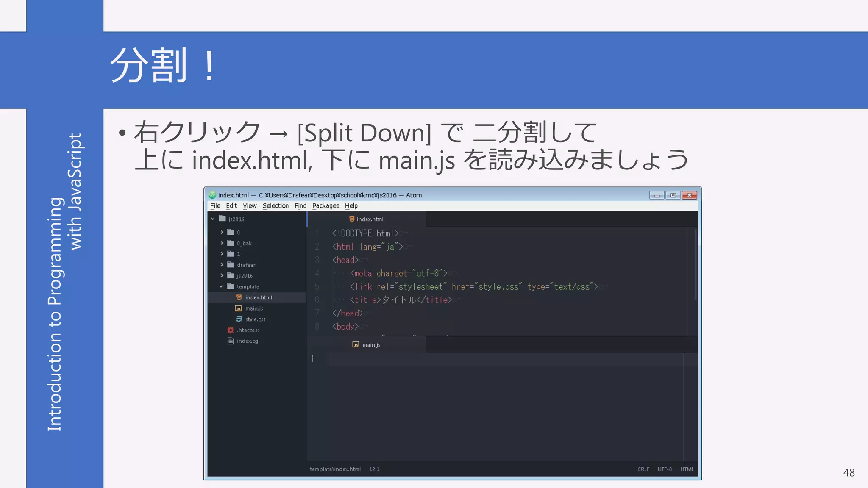Image resolution: width=868 pixels, height=488 pixels.
Task: Open the Edit menu
Action: [231, 206]
